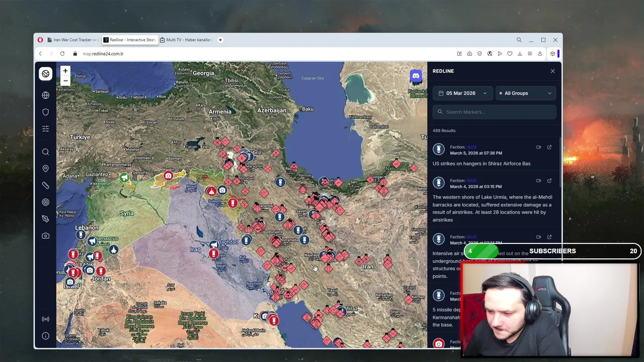The width and height of the screenshot is (644, 362).
Task: Select the ruler measure tool
Action: coord(45,185)
